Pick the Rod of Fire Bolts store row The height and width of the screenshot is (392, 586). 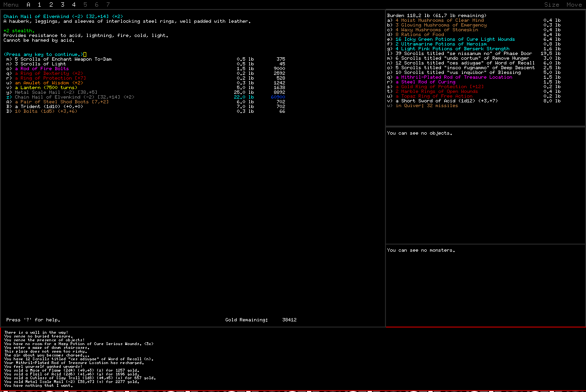point(146,69)
